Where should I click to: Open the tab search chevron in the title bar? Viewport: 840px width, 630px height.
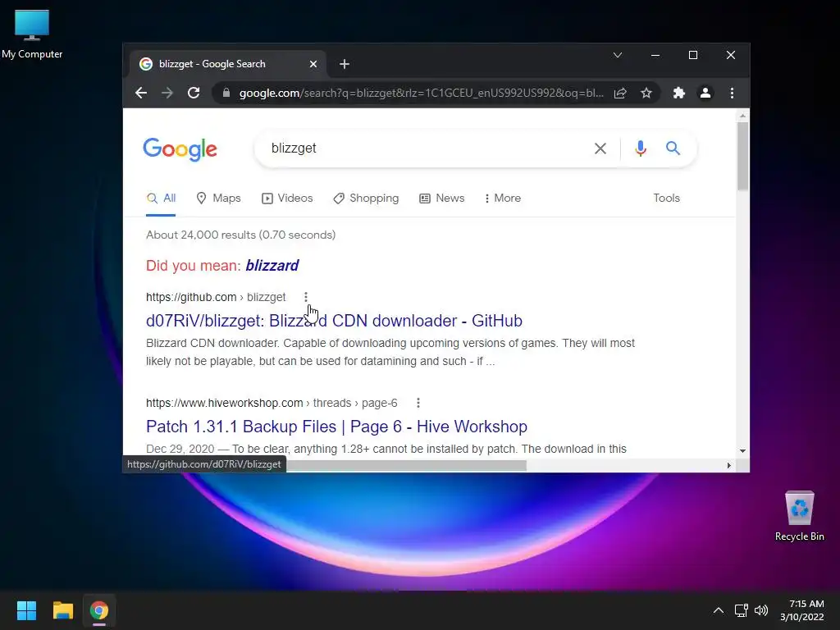coord(618,55)
